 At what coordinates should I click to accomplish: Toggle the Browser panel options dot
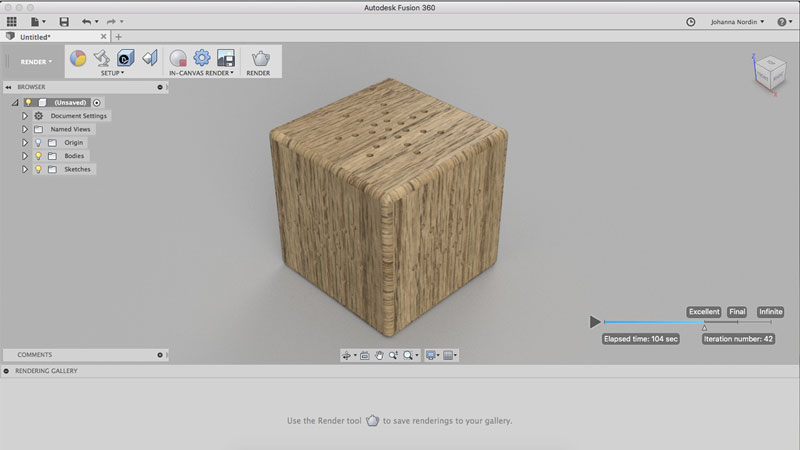click(160, 87)
